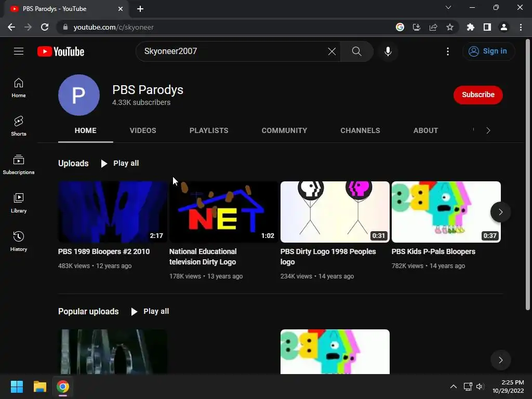Open Shorts in sidebar

click(19, 126)
